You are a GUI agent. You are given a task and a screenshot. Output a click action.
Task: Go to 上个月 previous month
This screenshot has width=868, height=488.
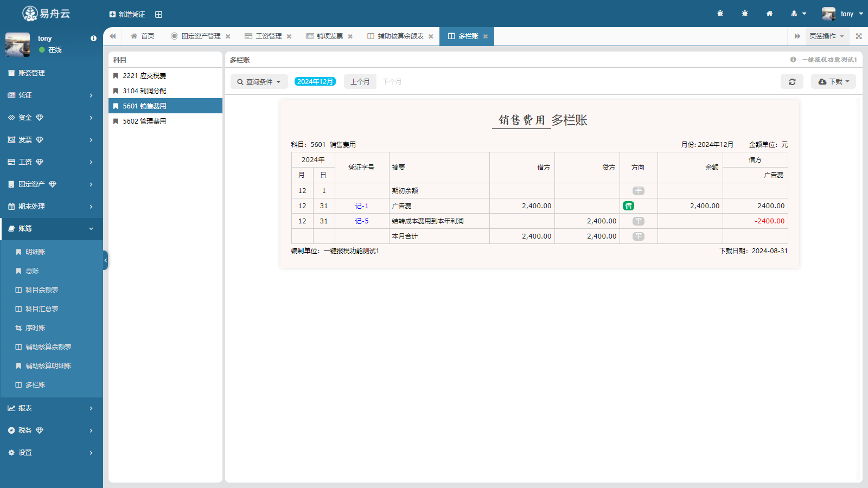pyautogui.click(x=360, y=81)
